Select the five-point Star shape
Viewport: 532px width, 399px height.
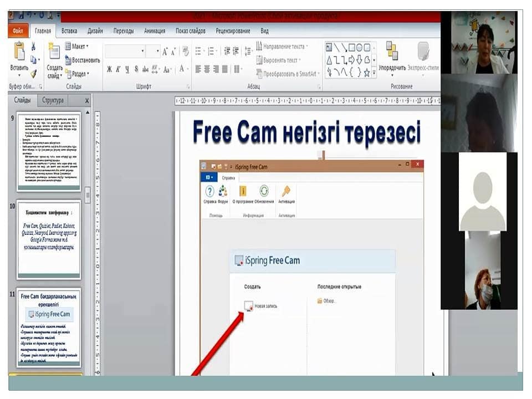pyautogui.click(x=367, y=73)
